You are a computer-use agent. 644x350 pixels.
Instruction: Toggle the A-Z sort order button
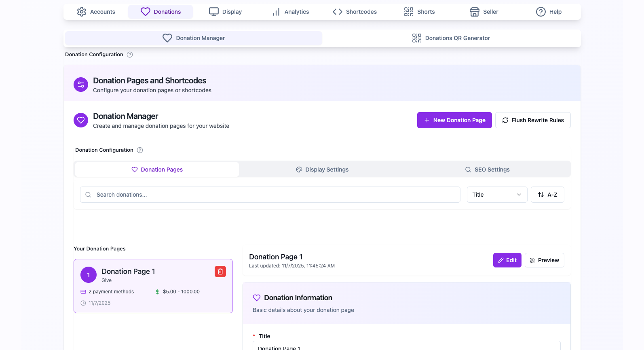click(x=547, y=195)
